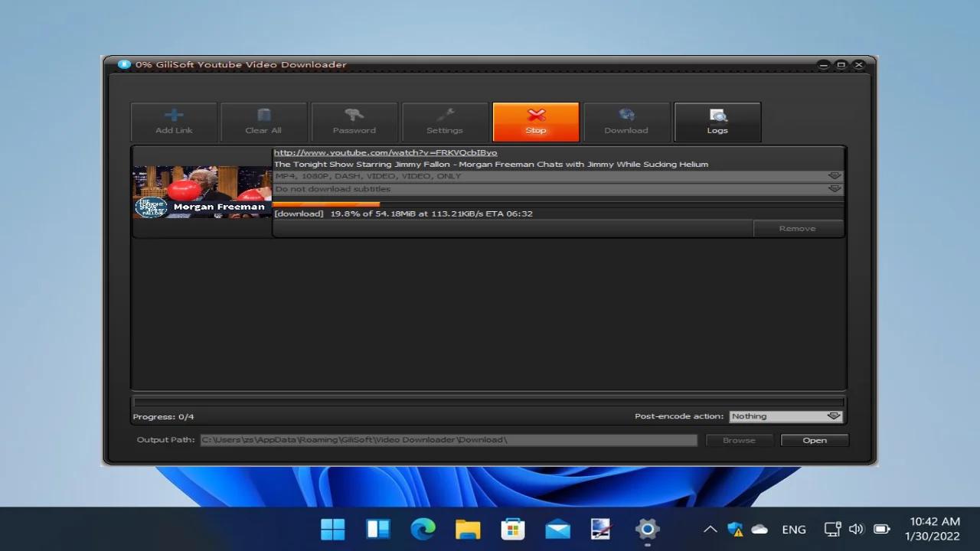Open the Windows Settings gear in taskbar

pos(647,529)
